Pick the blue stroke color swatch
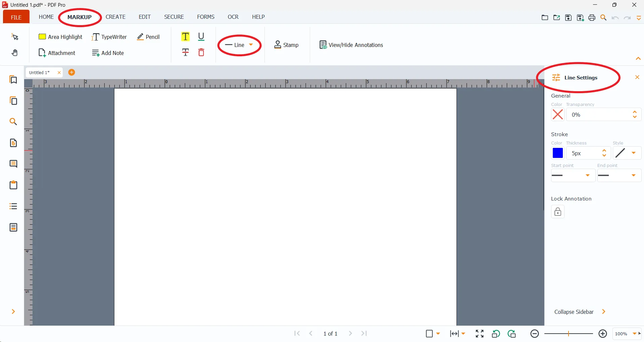This screenshot has width=644, height=342. 558,153
